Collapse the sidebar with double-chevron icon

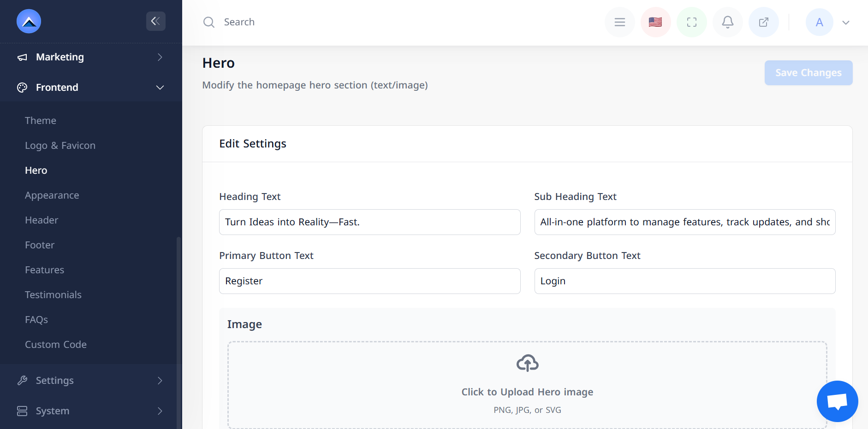155,21
